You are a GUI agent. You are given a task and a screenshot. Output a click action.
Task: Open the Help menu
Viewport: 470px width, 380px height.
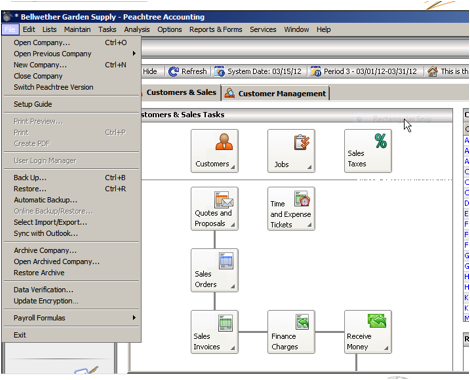pyautogui.click(x=324, y=29)
